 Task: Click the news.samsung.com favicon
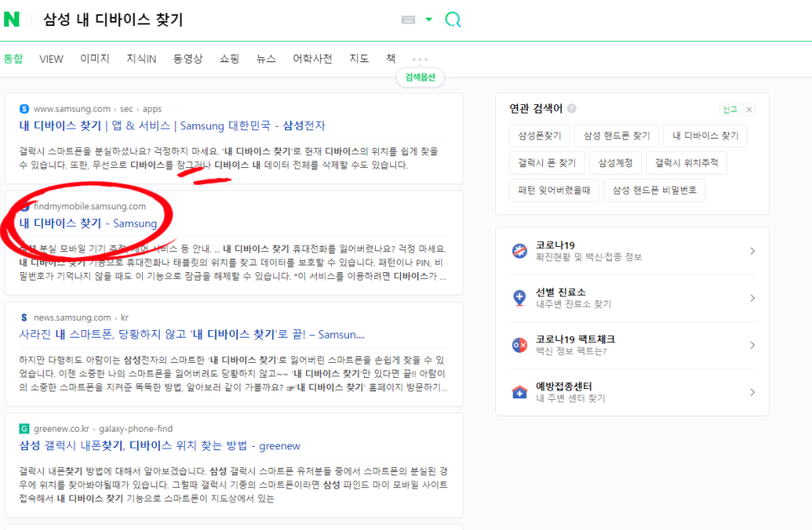tap(24, 317)
